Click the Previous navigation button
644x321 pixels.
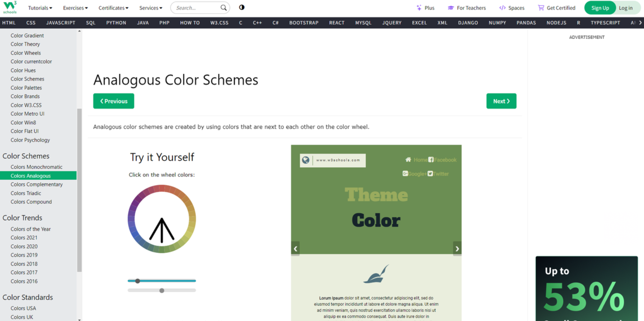coord(113,101)
